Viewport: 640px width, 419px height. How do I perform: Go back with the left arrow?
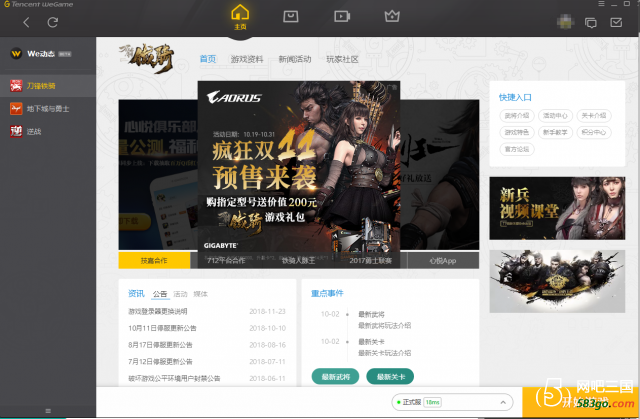click(x=26, y=22)
